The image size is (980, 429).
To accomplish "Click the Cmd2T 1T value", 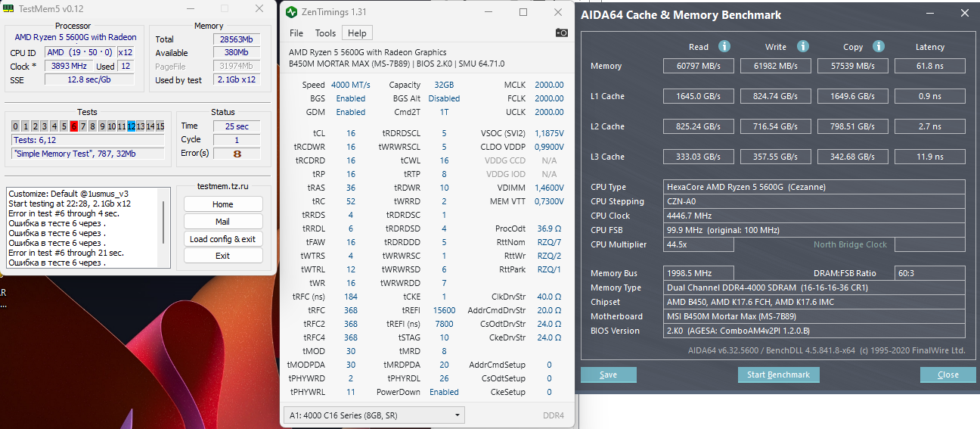I will (444, 112).
